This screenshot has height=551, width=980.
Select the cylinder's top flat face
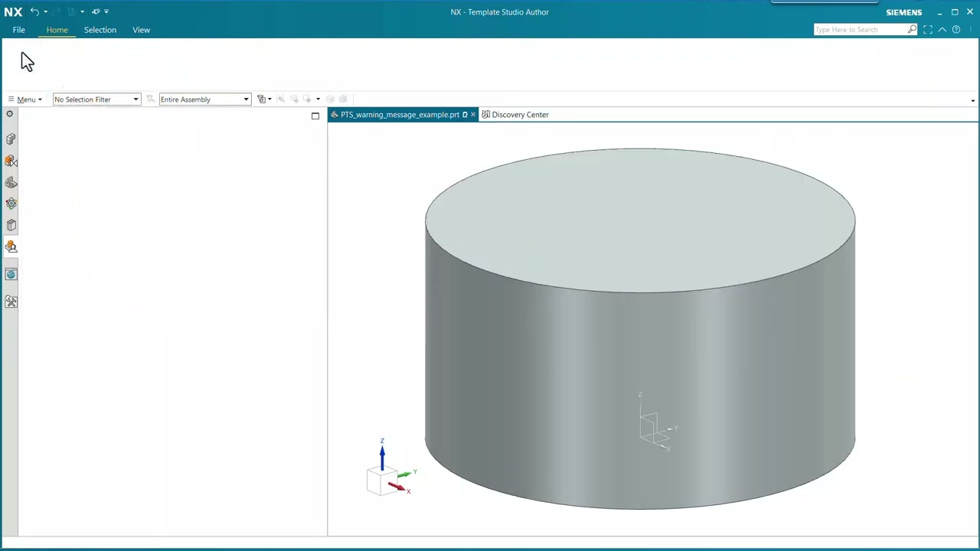[640, 220]
